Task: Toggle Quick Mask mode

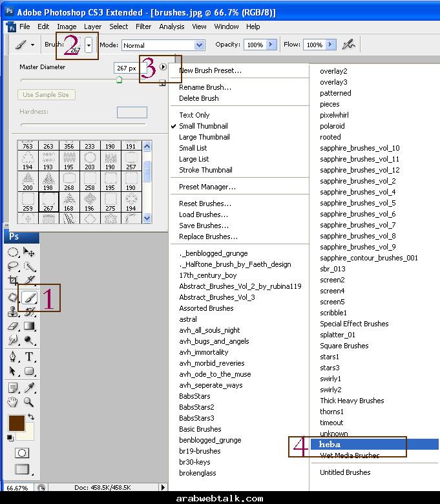Action: (22, 453)
